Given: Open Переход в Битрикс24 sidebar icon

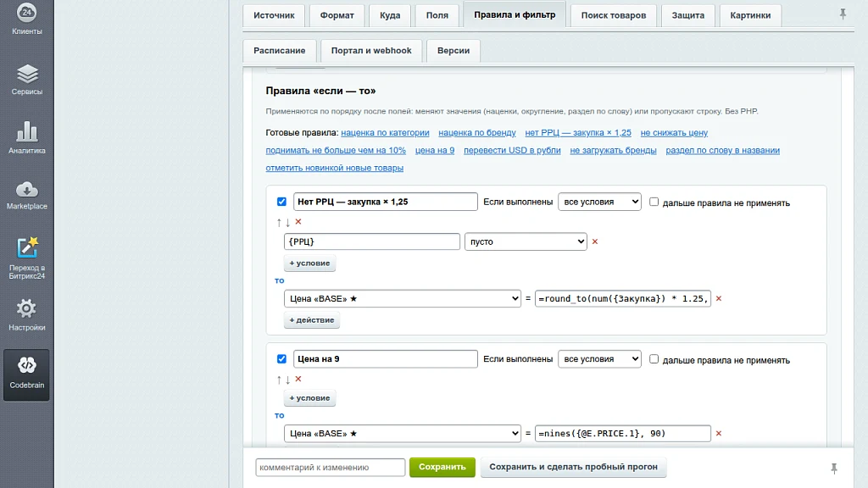Looking at the screenshot, I should point(26,258).
